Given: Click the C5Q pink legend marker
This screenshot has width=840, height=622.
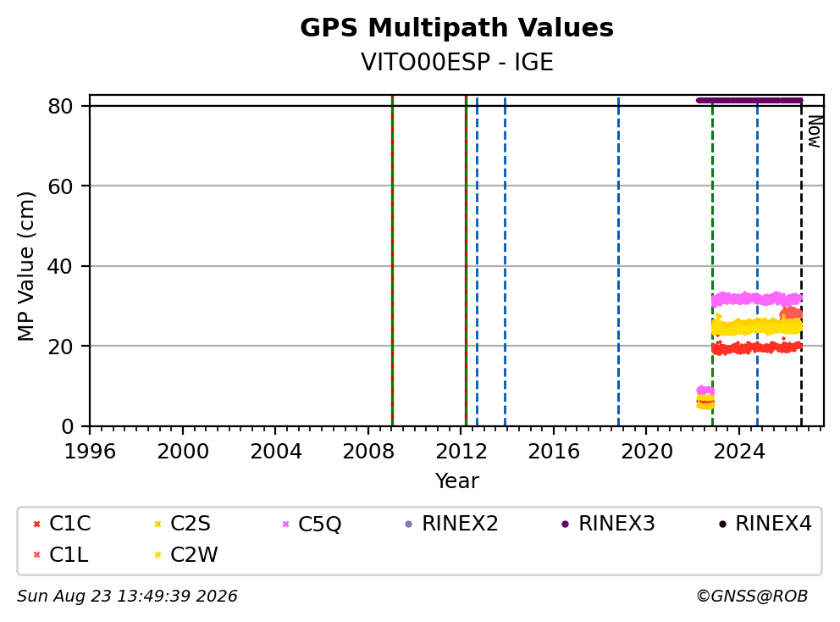Looking at the screenshot, I should [285, 524].
